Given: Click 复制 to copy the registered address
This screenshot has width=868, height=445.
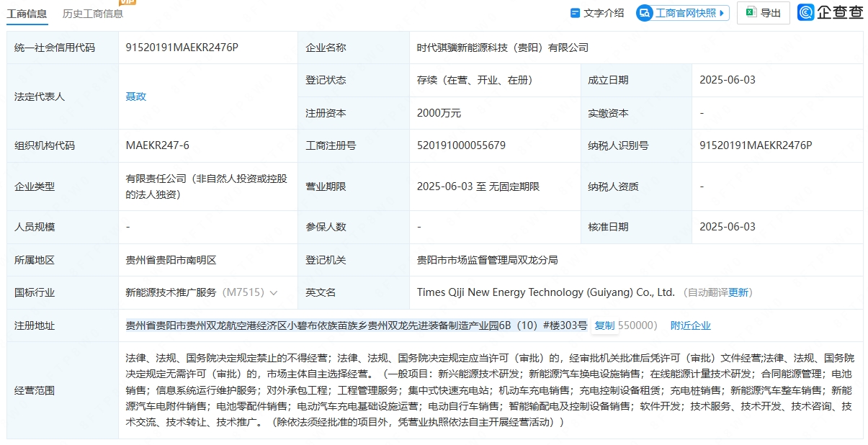Looking at the screenshot, I should pos(604,325).
